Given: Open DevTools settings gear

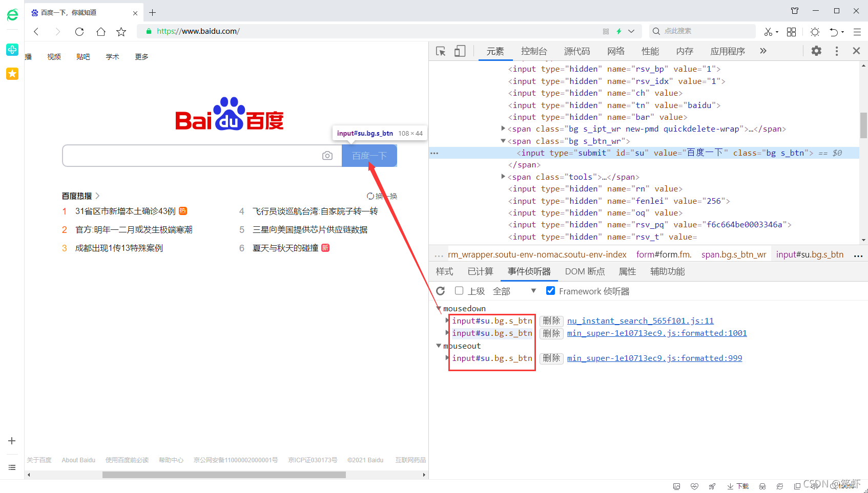Looking at the screenshot, I should tap(816, 51).
